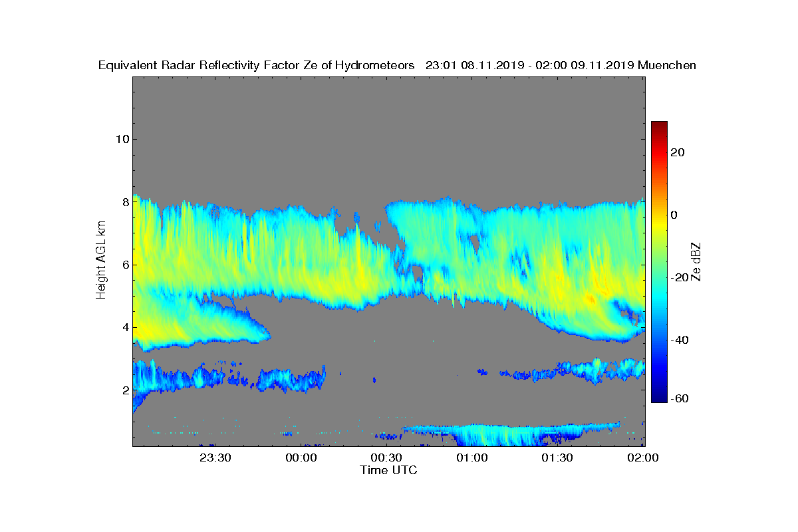Click the time tick label '01:30'
798x532 pixels.
(x=557, y=458)
